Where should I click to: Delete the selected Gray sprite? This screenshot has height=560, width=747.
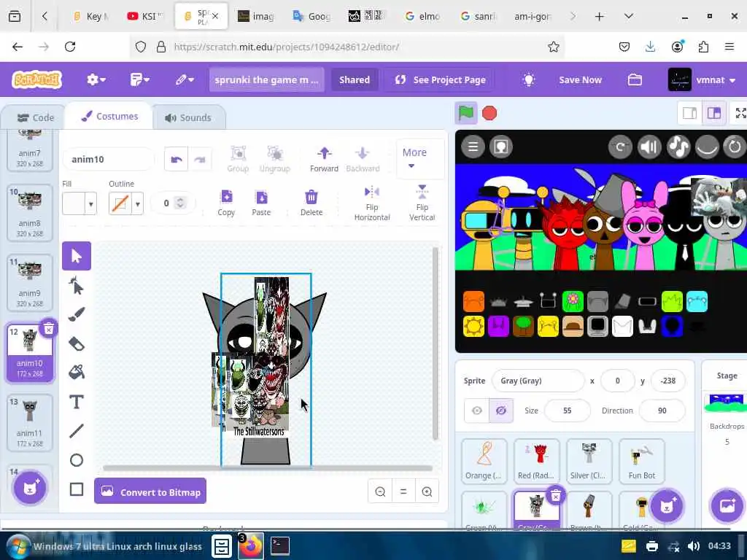[x=555, y=496]
